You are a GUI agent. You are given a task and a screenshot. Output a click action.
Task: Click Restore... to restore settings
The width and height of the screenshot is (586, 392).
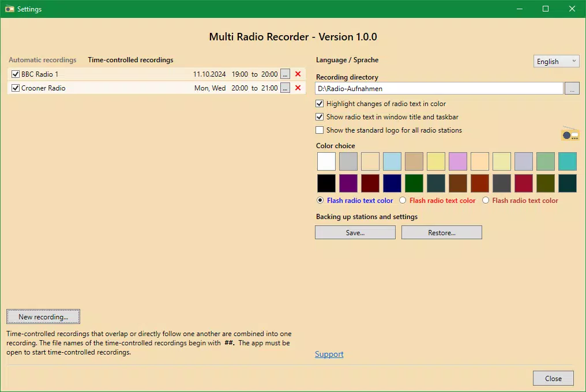(442, 232)
